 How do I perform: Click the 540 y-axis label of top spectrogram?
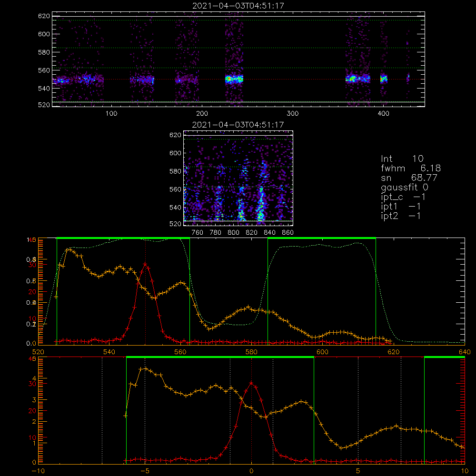click(x=44, y=89)
